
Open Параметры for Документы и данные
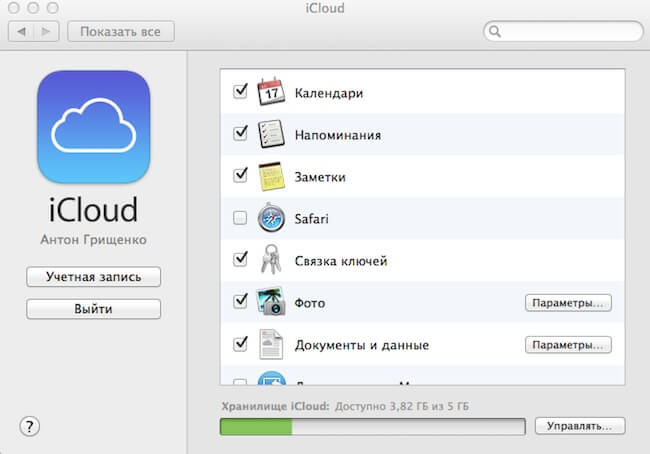(568, 345)
